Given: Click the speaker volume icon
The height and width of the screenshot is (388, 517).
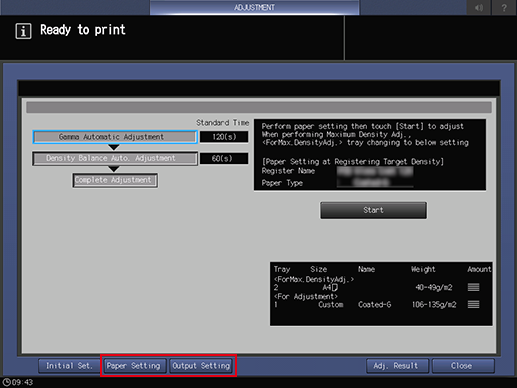Looking at the screenshot, I should (x=479, y=7).
